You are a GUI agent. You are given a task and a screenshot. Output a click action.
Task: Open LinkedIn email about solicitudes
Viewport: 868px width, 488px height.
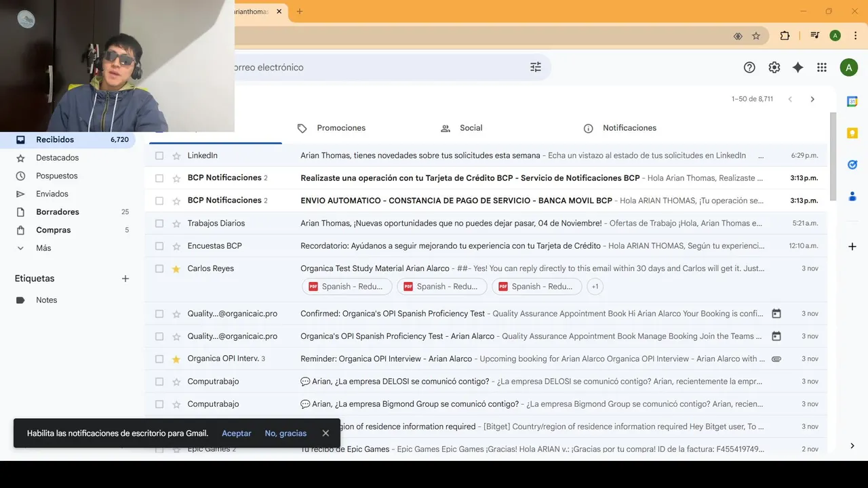(x=486, y=155)
